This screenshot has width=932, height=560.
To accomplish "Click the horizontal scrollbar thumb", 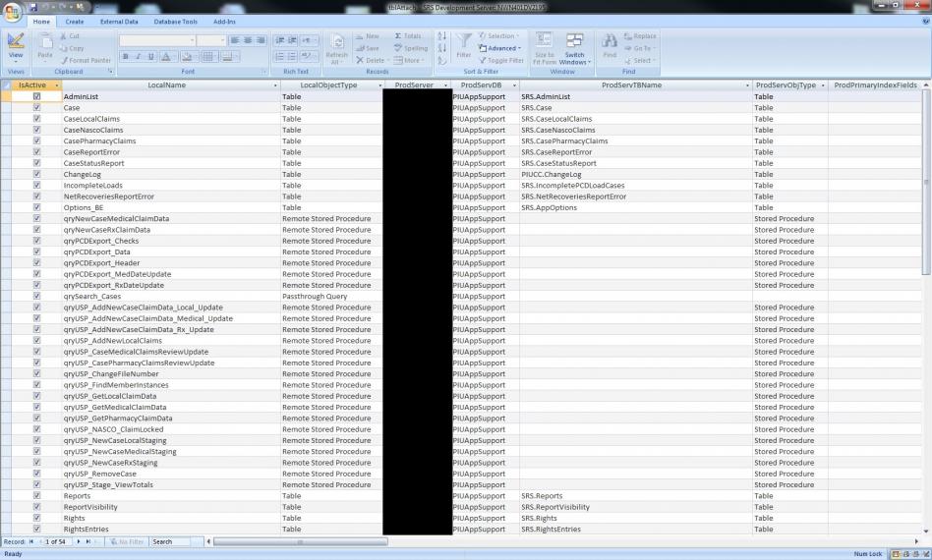I will pos(300,541).
